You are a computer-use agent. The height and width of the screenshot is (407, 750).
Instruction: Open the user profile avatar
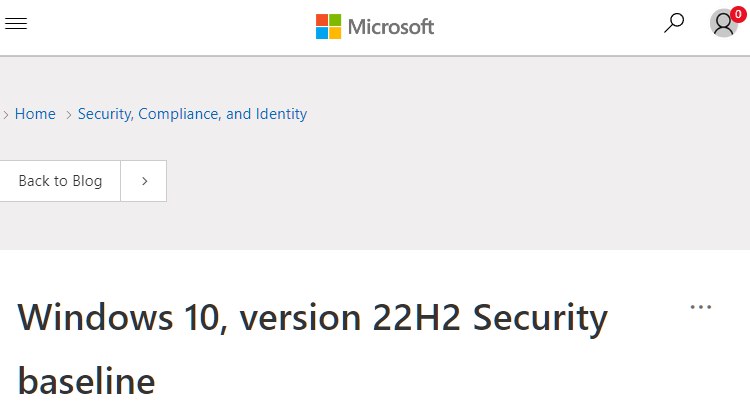click(724, 23)
